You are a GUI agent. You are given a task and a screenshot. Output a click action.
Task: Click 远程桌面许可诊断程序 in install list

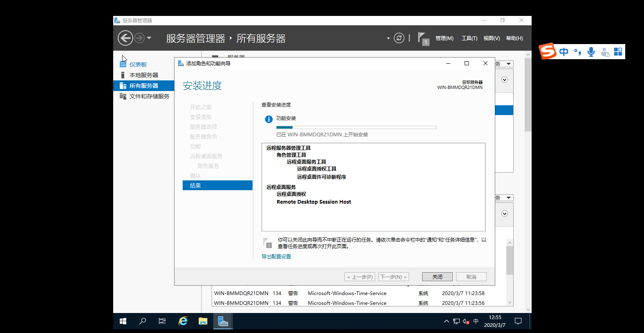pos(322,177)
